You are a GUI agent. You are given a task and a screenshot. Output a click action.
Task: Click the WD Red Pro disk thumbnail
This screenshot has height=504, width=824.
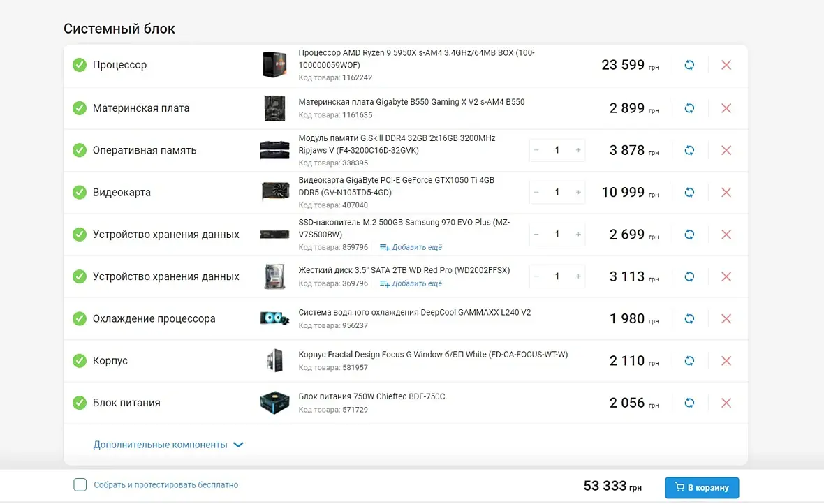click(x=275, y=276)
